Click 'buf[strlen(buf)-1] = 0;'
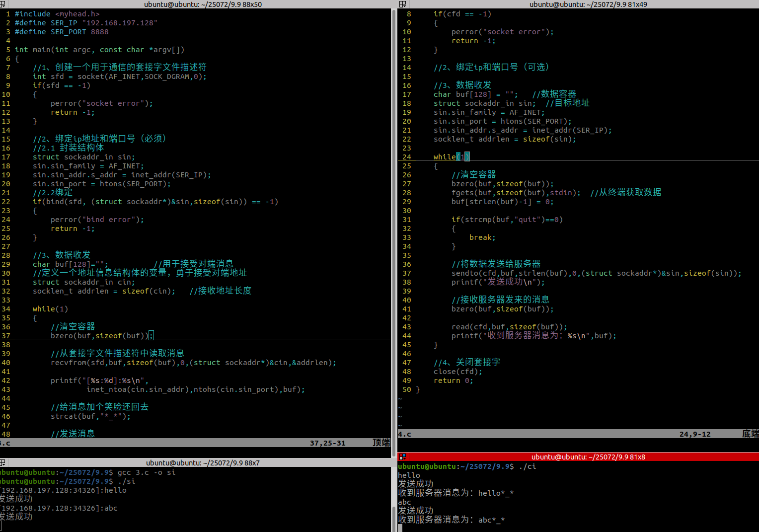759x532 pixels. 502,202
